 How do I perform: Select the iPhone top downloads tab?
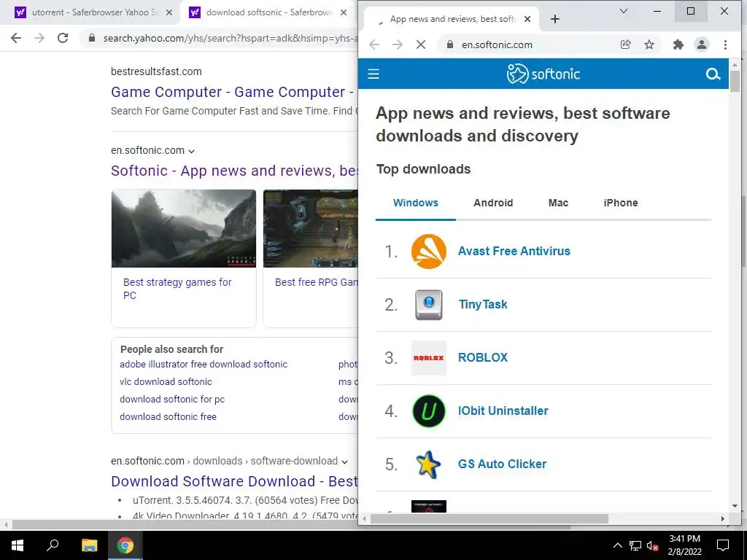[x=621, y=203]
